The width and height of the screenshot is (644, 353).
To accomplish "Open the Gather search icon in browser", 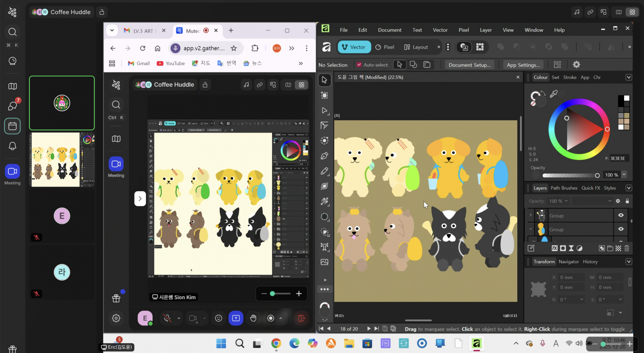I will tap(116, 105).
